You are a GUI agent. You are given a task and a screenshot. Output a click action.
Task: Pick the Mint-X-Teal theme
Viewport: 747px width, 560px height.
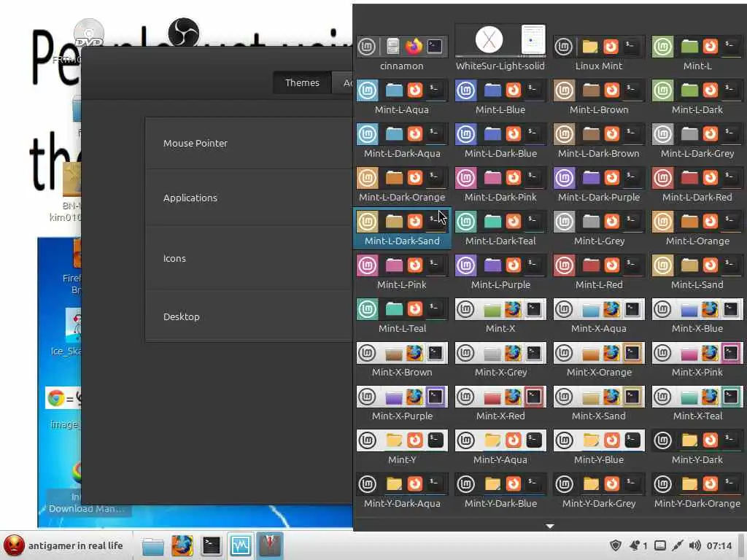[x=697, y=397]
